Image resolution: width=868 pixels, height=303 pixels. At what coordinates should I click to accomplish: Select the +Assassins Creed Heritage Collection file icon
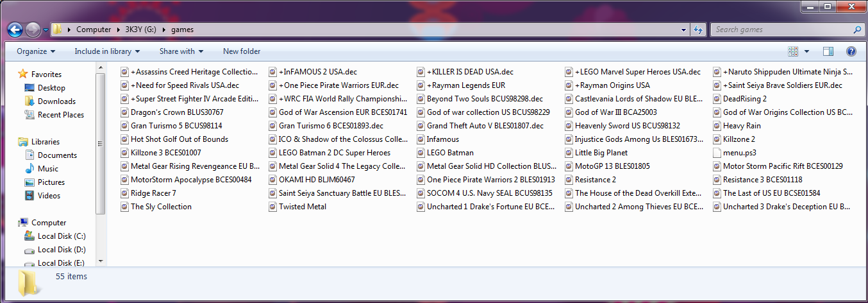124,72
